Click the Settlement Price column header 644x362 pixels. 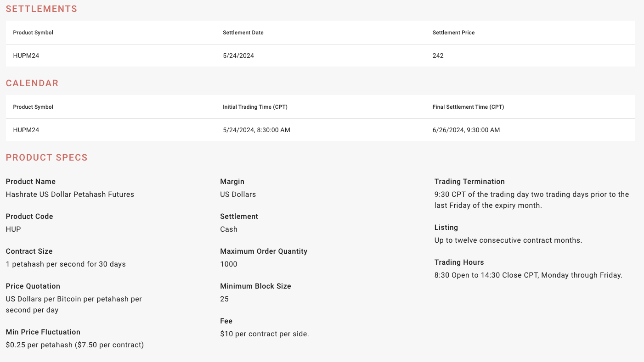453,33
